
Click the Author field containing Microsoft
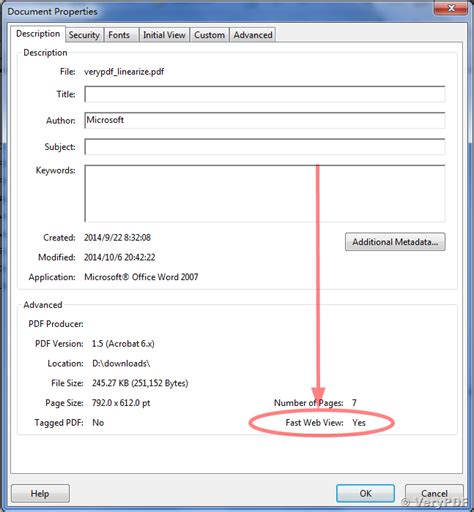click(x=265, y=120)
